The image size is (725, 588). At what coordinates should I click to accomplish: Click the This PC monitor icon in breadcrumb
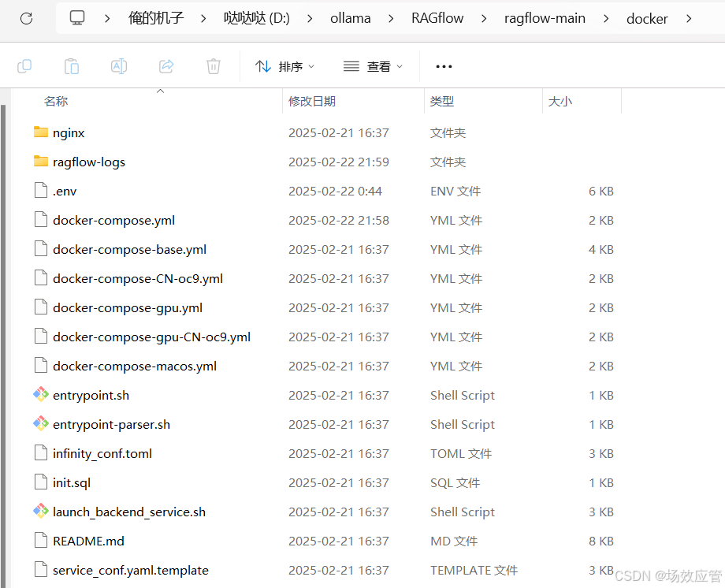(x=76, y=18)
